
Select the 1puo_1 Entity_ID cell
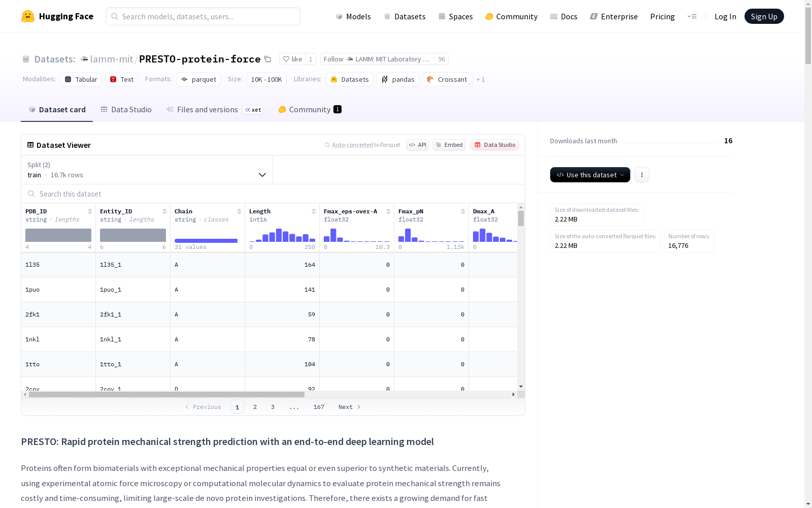click(x=133, y=290)
